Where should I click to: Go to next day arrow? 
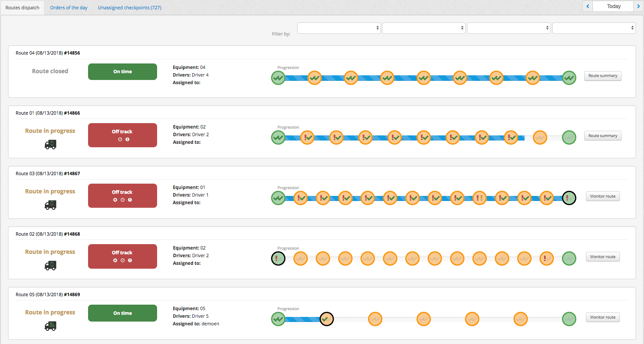point(638,6)
